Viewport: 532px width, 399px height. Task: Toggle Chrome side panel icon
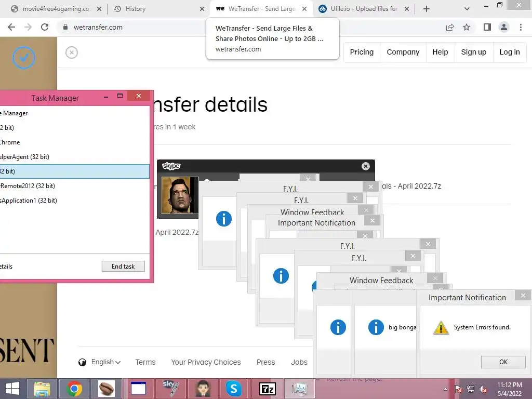[487, 27]
